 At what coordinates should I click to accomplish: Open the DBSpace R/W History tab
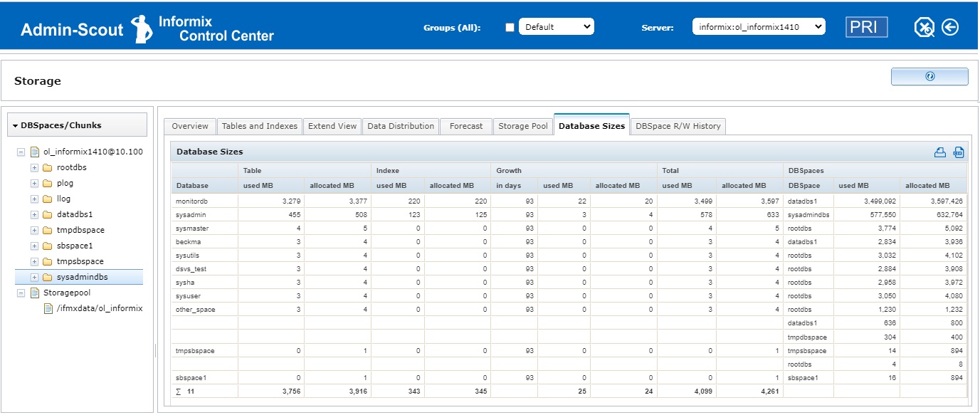(x=678, y=126)
